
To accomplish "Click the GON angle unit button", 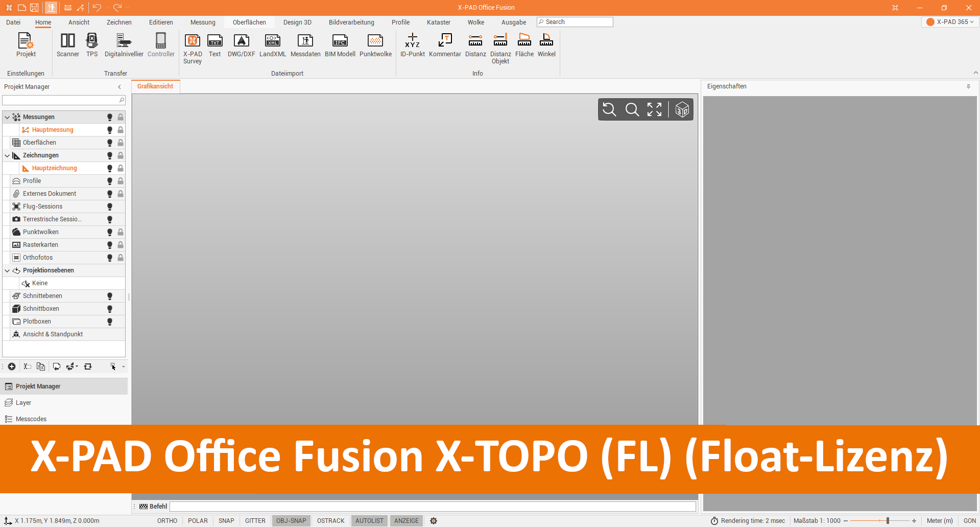I will (969, 521).
